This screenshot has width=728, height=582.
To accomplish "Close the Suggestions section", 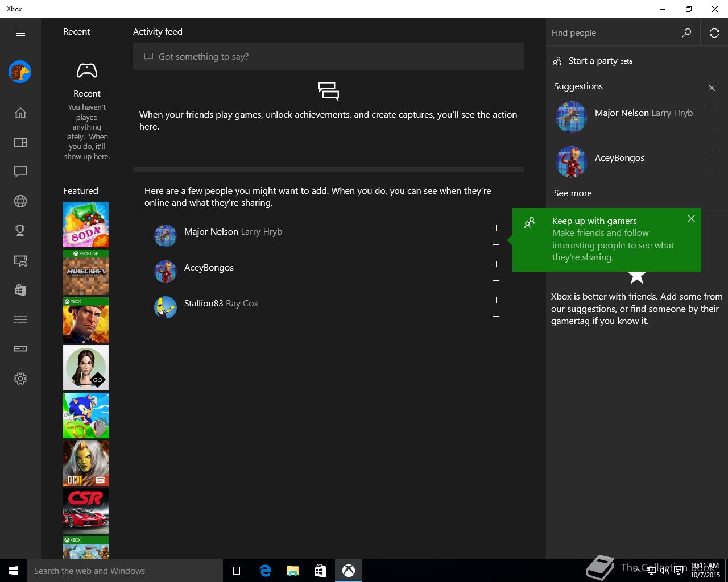I will coord(712,88).
